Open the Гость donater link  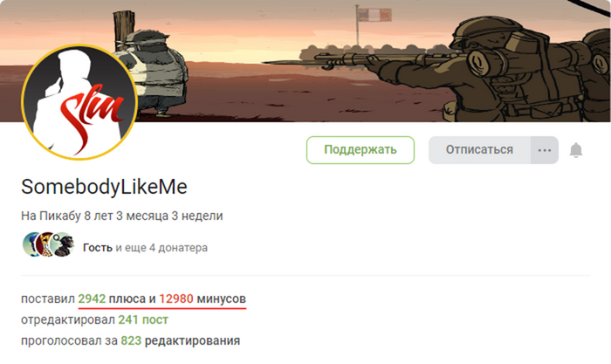click(x=98, y=248)
